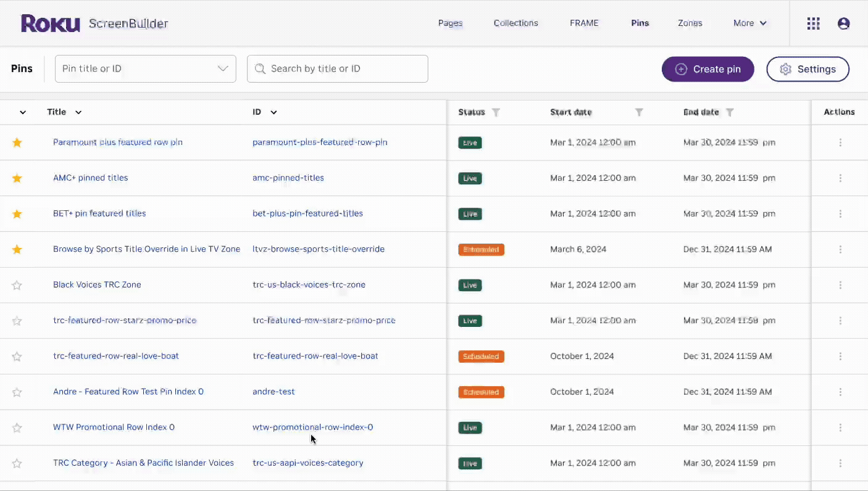Unstar the AMC+ pinned titles row
The width and height of the screenshot is (868, 491).
click(x=17, y=178)
